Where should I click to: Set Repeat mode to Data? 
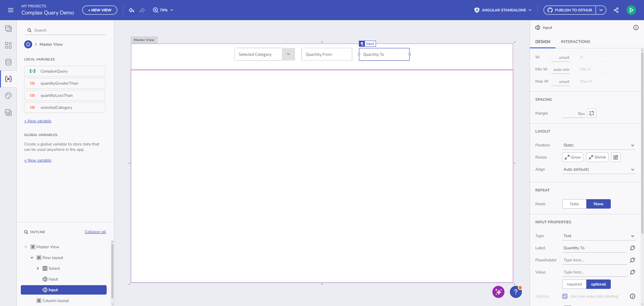[x=574, y=204]
